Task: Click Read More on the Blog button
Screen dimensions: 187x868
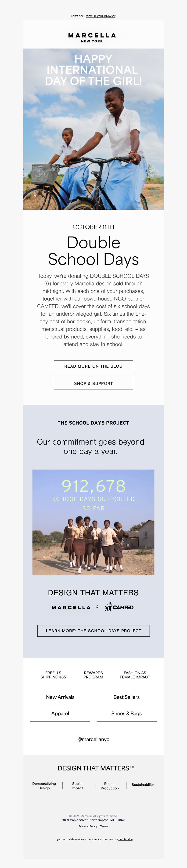Action: (x=93, y=366)
